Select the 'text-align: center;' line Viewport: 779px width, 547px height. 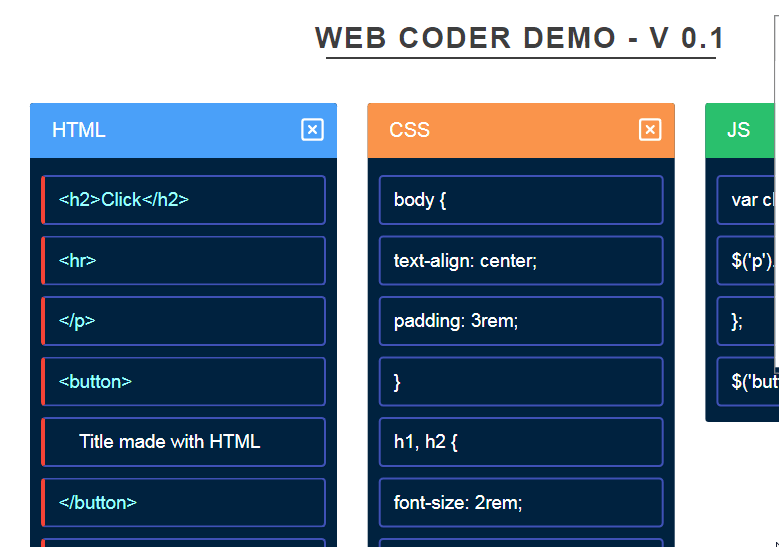coord(521,260)
